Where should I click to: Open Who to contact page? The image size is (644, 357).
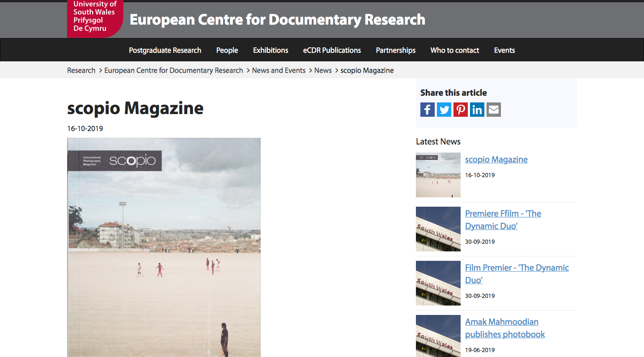click(x=455, y=50)
